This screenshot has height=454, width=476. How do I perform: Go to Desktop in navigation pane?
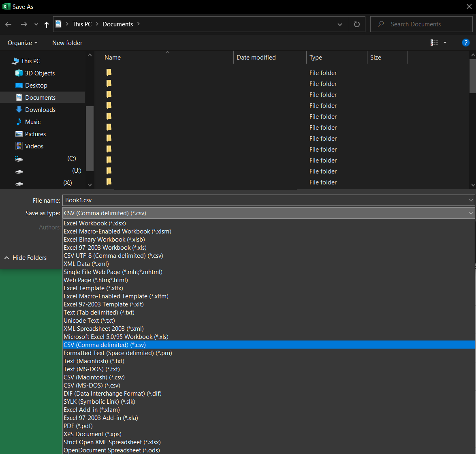(36, 86)
